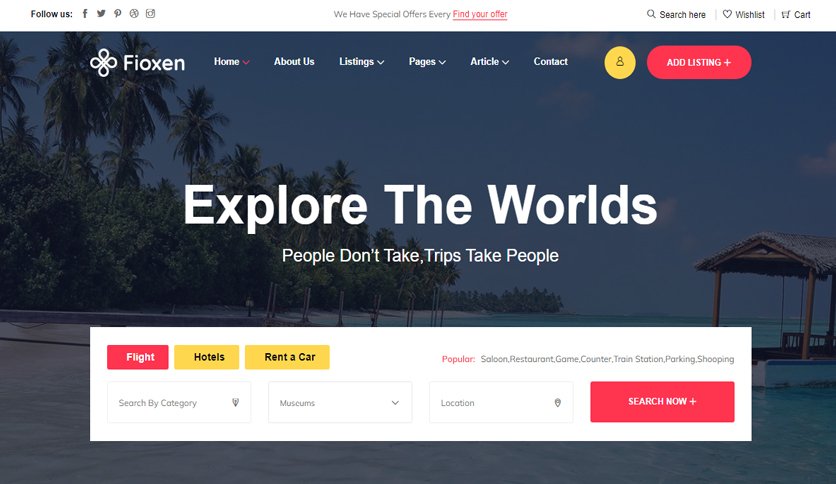This screenshot has width=836, height=484.
Task: Open the Pinterest social icon
Action: point(117,14)
